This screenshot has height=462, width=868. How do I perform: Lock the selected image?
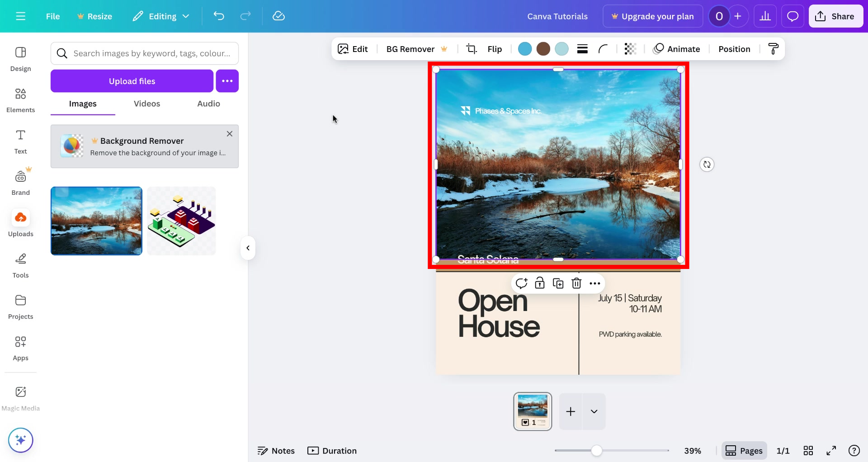(540, 283)
